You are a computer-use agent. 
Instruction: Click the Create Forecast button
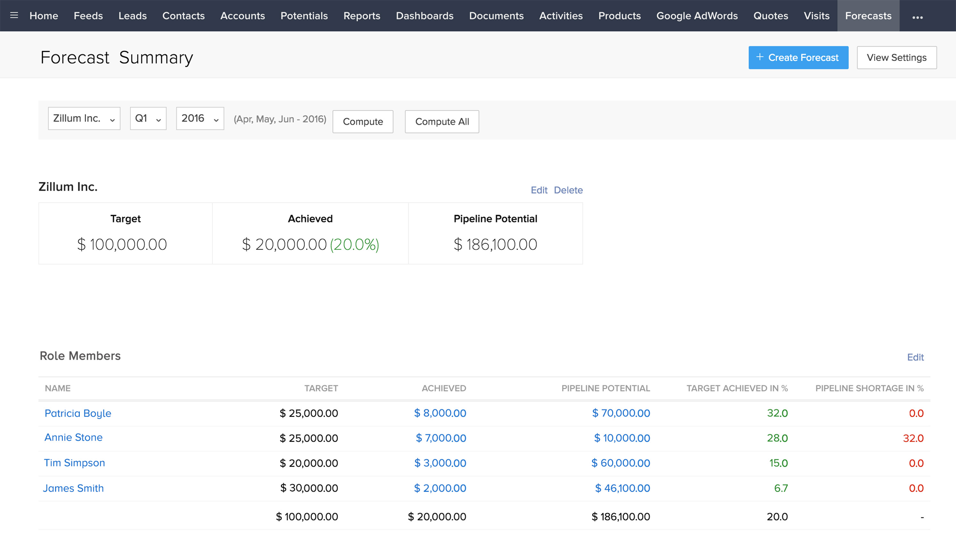798,58
